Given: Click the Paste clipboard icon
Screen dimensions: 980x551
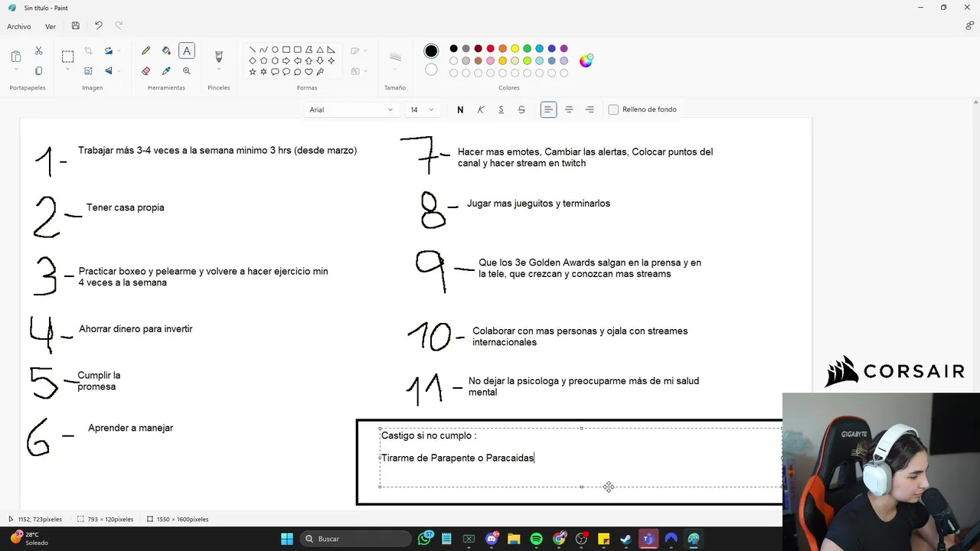Looking at the screenshot, I should click(16, 57).
